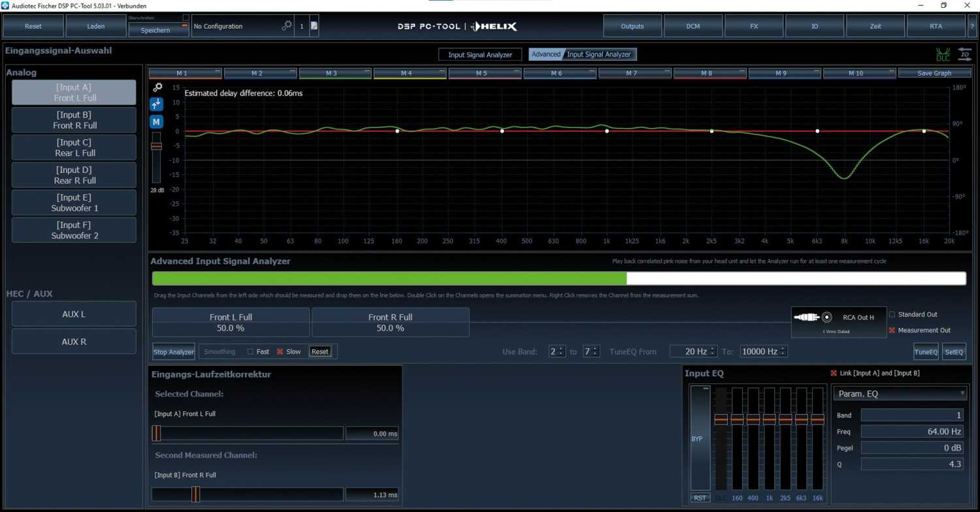The image size is (980, 512).
Task: Click the Freq 64.00 Hz field
Action: pos(912,432)
